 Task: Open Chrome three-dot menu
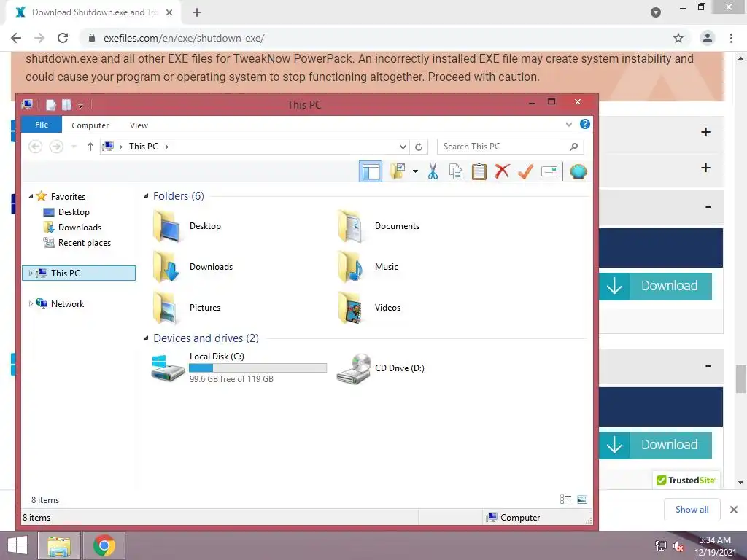[731, 38]
